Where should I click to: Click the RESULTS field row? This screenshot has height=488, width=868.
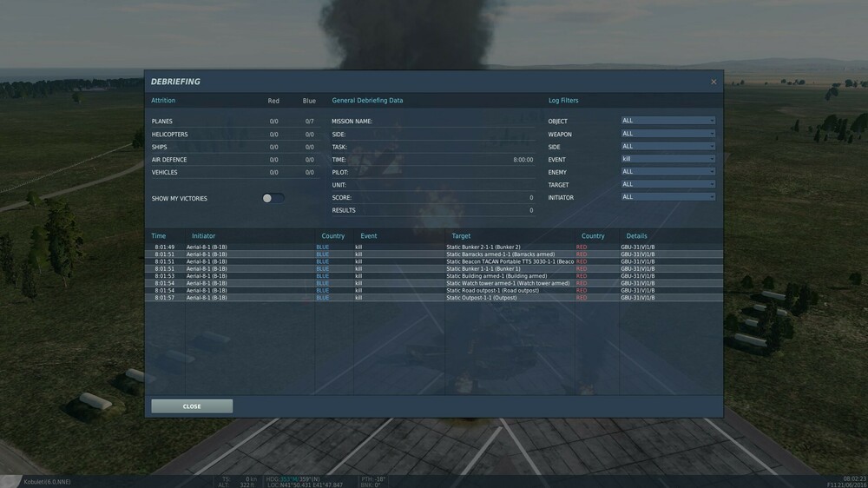433,210
